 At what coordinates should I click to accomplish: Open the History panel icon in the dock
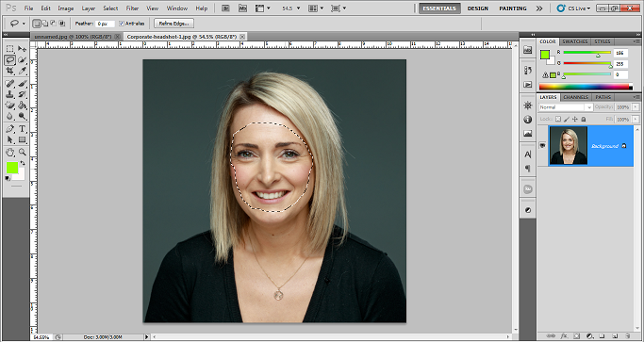pyautogui.click(x=528, y=71)
